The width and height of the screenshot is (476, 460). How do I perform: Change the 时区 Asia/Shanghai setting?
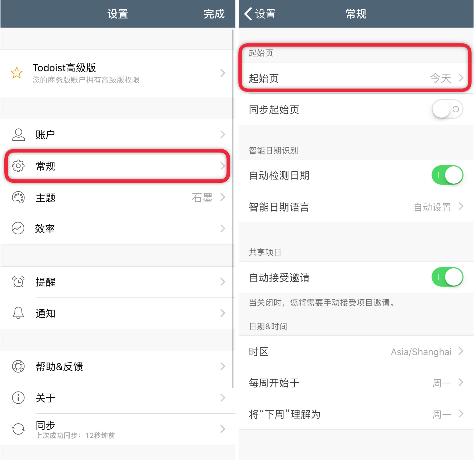[x=356, y=351]
